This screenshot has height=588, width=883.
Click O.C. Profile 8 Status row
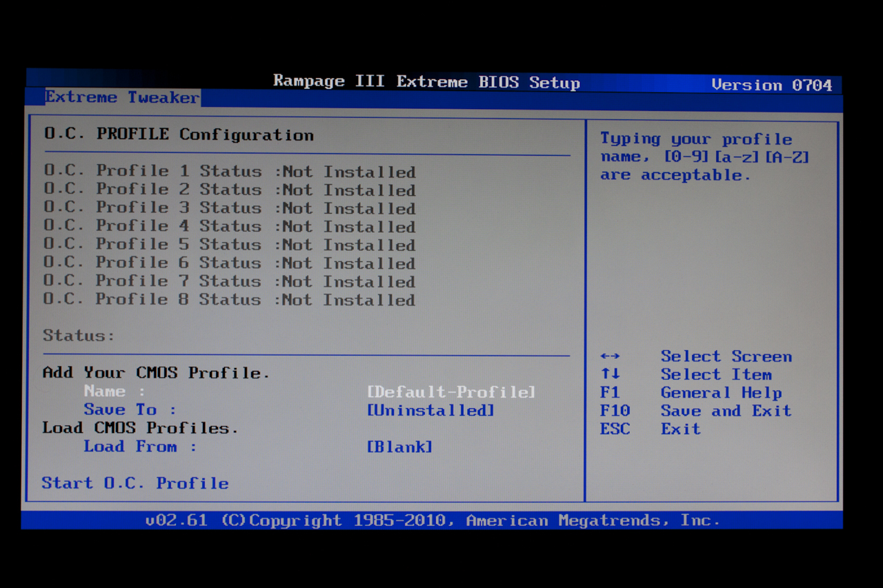coord(230,299)
